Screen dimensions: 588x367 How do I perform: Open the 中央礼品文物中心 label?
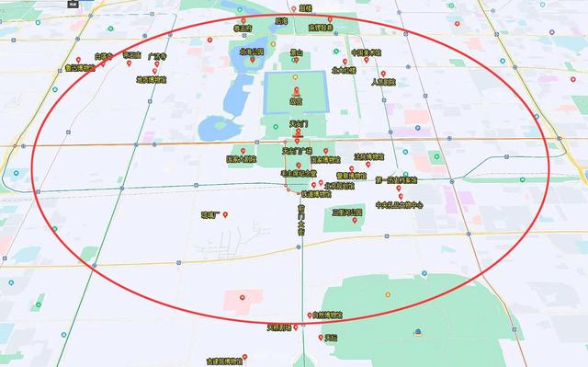click(x=400, y=205)
